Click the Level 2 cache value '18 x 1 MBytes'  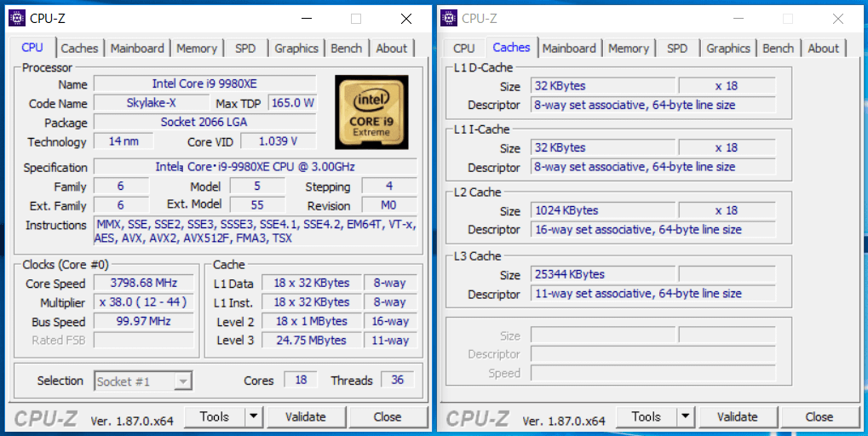pyautogui.click(x=312, y=321)
